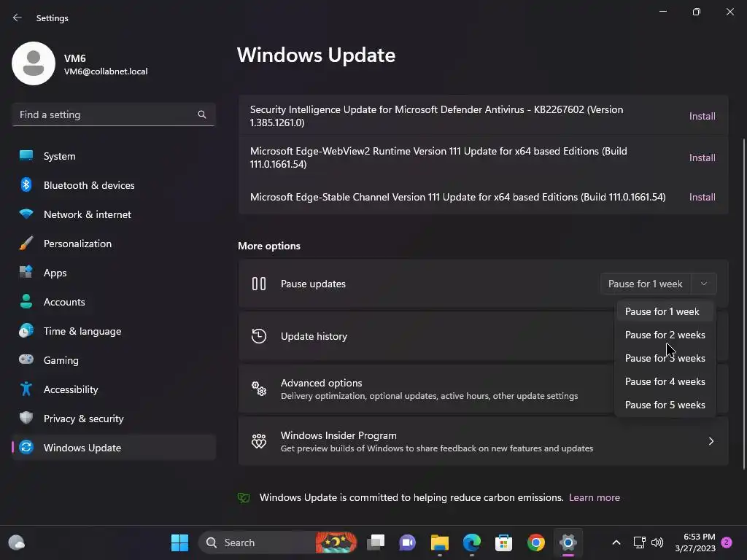Click the page vertical scrollbar
747x560 pixels.
pos(743,304)
